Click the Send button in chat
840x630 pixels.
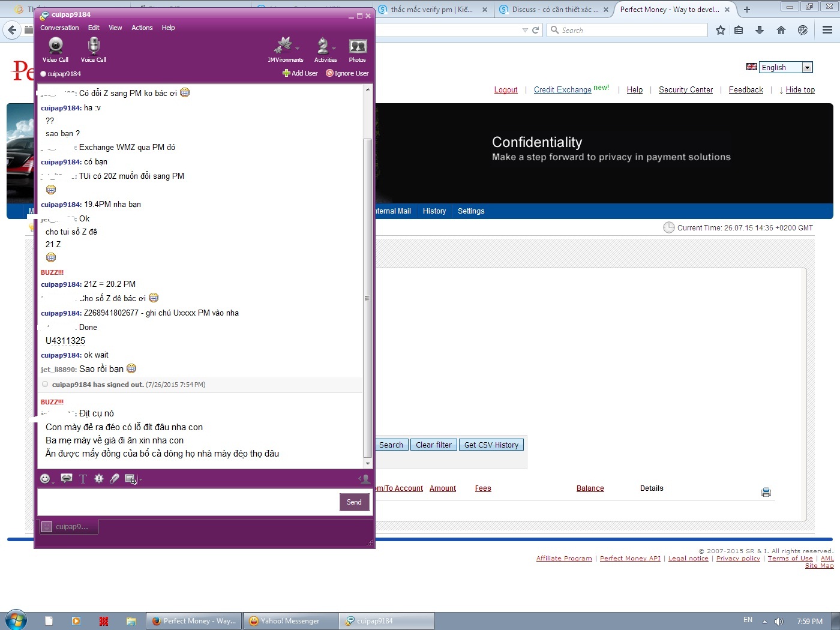point(354,502)
